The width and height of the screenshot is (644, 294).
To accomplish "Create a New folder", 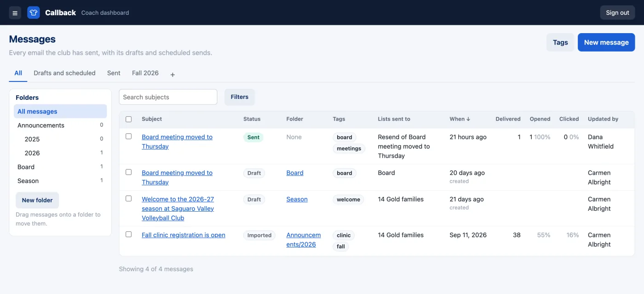I will (37, 200).
